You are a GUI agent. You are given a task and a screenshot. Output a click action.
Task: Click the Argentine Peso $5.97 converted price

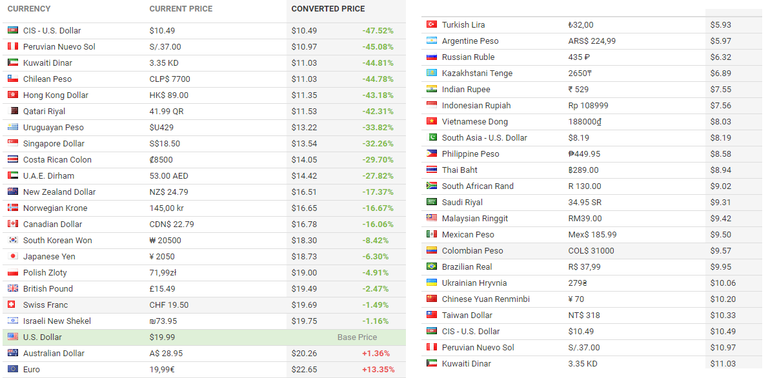coord(720,41)
